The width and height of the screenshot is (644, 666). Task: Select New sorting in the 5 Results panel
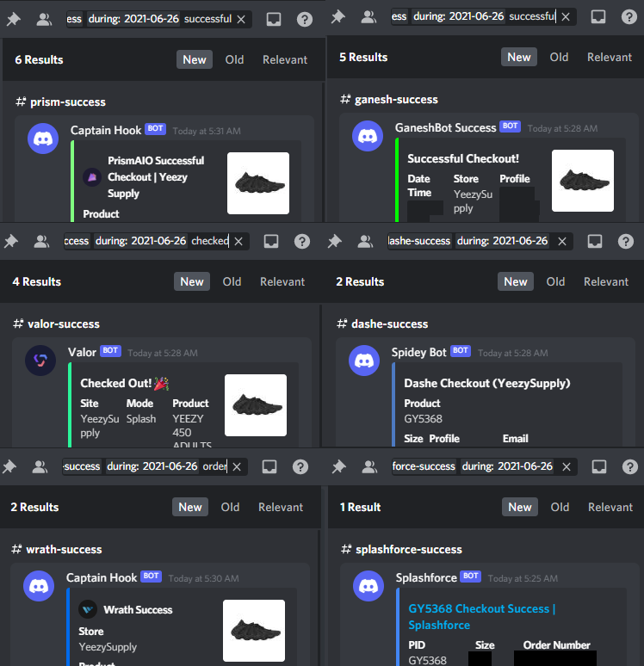(x=519, y=57)
